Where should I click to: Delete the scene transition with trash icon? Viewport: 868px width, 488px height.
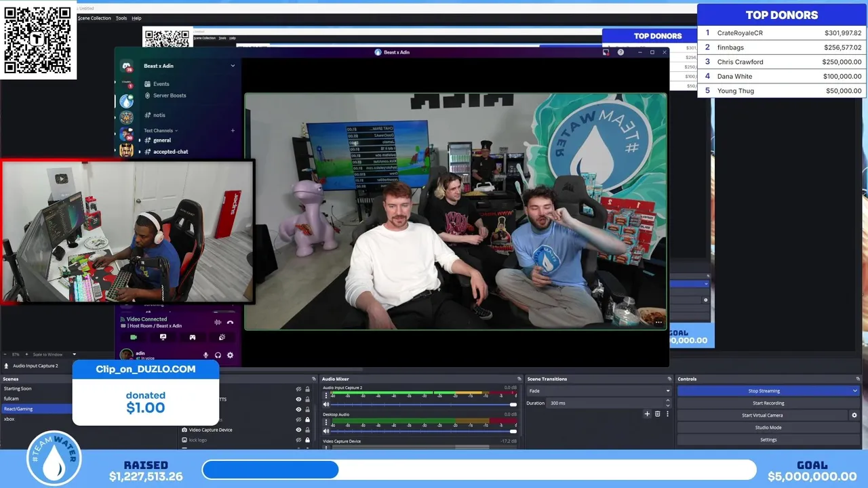pos(657,413)
